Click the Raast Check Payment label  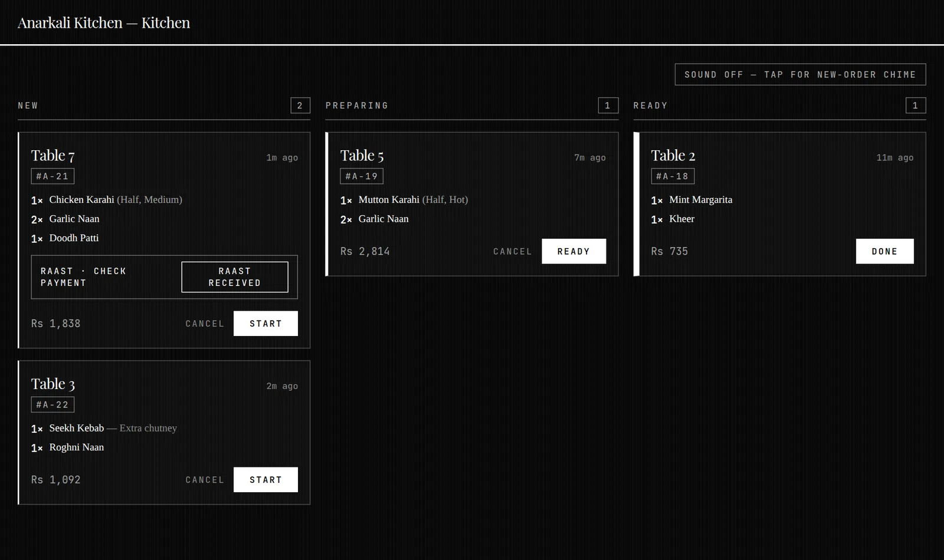pos(83,277)
